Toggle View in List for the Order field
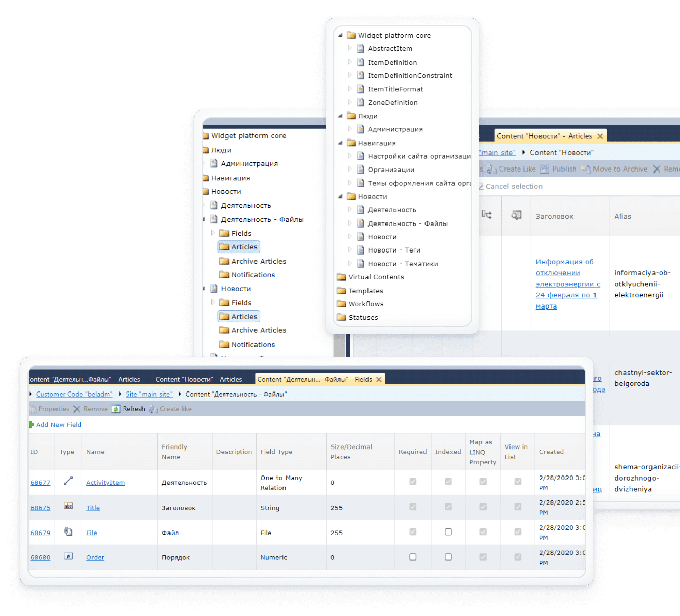This screenshot has height=616, width=680. coord(518,557)
